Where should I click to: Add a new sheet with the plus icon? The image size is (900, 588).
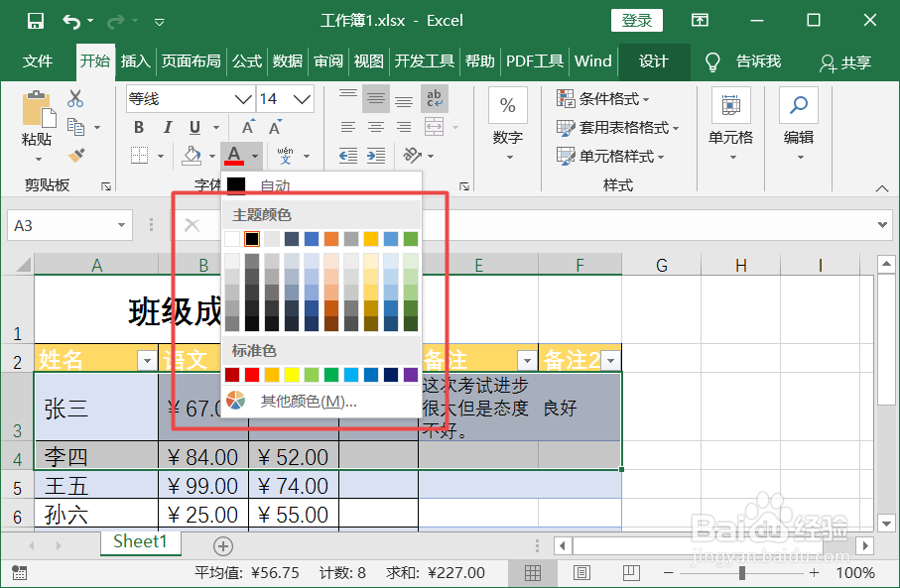222,545
